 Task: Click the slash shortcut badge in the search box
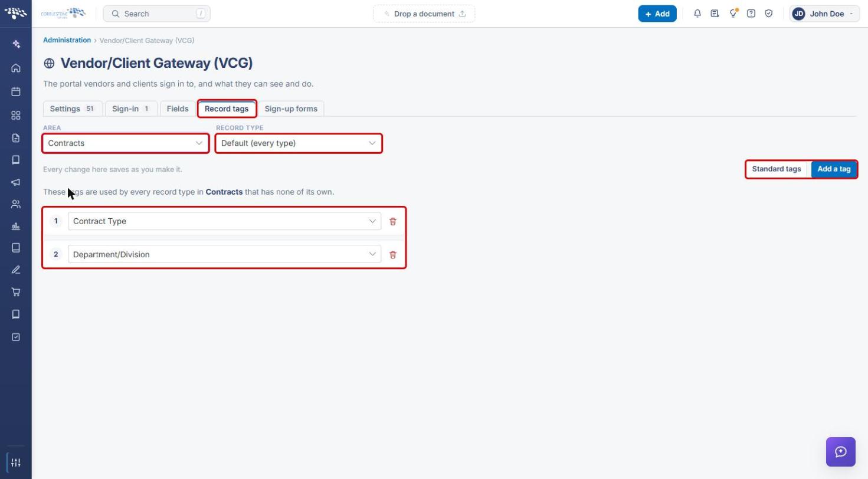pyautogui.click(x=201, y=14)
